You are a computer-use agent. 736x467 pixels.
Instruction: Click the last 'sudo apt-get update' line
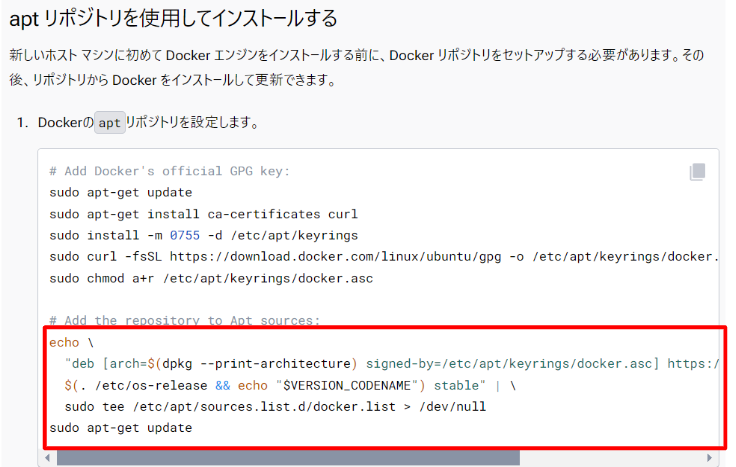tap(121, 428)
